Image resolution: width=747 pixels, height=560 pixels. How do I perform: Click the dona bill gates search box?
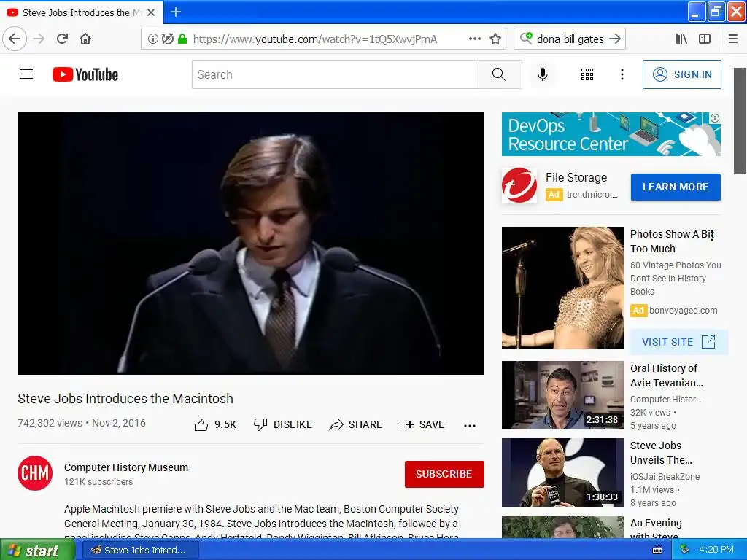570,39
